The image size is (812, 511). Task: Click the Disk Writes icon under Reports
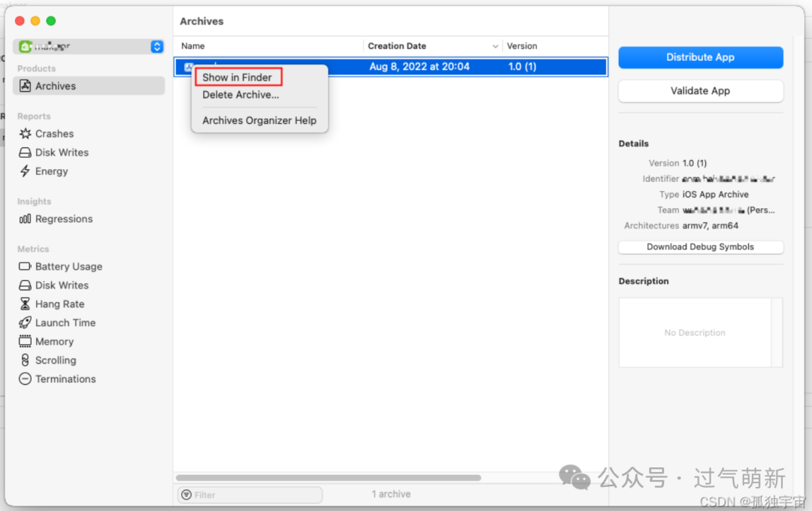(x=25, y=153)
